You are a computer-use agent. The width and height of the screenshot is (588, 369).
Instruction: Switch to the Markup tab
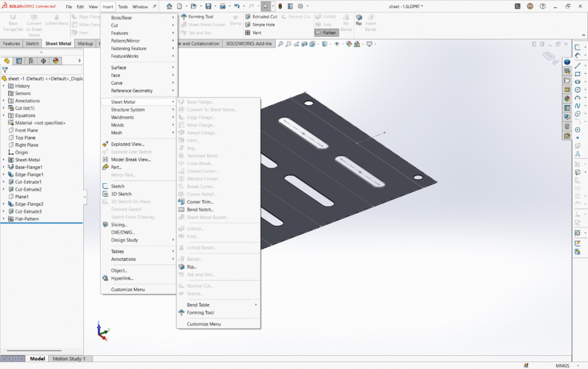coord(86,44)
